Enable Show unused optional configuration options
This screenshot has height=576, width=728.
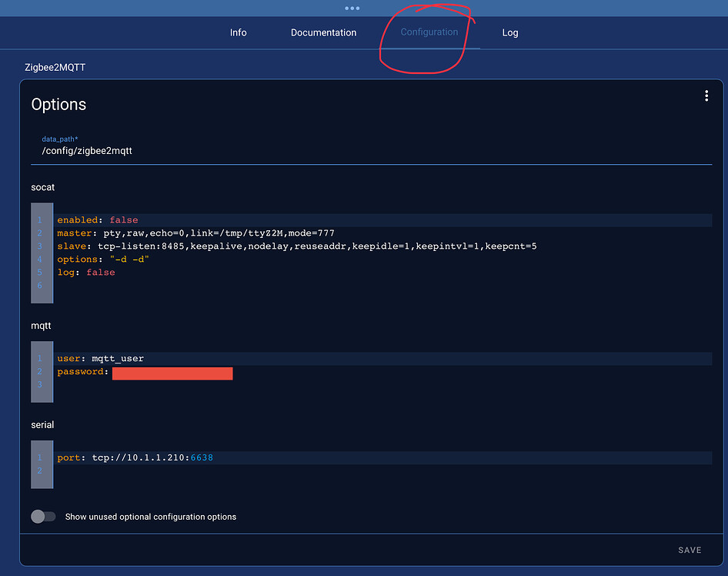click(43, 516)
